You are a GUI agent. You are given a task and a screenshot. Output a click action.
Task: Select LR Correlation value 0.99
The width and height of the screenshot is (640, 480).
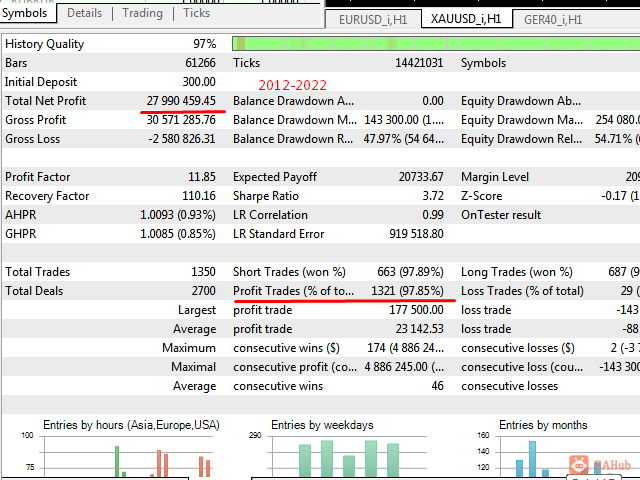click(x=433, y=215)
